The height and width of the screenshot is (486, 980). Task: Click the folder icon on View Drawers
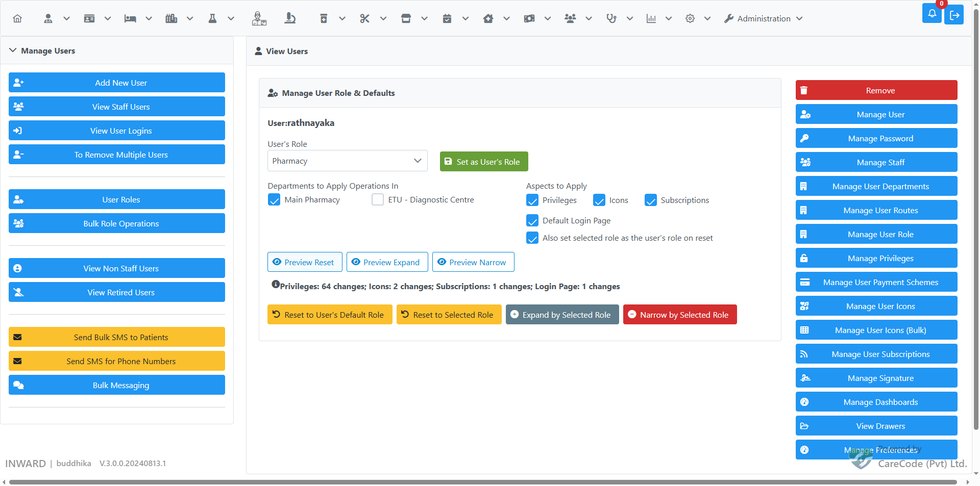(x=804, y=426)
